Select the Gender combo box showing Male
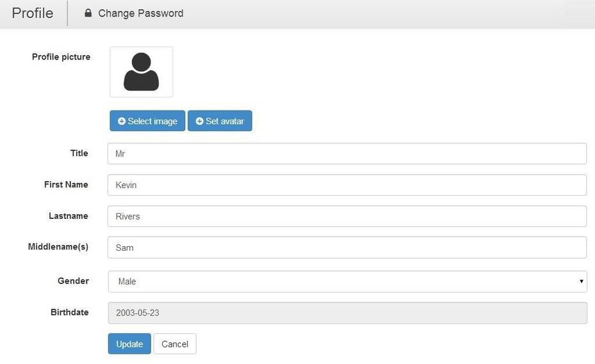This screenshot has height=364, width=595. click(347, 281)
